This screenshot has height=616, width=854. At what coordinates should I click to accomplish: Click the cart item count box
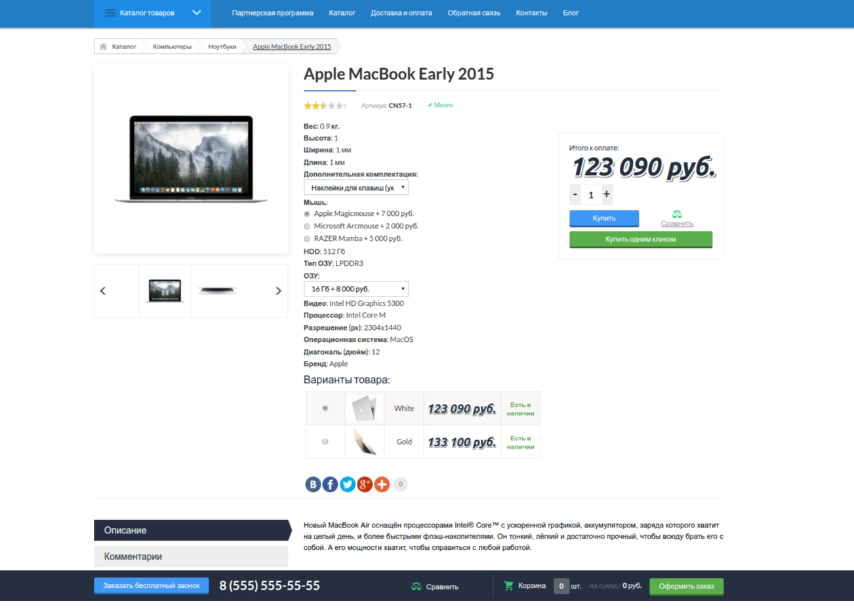[561, 586]
